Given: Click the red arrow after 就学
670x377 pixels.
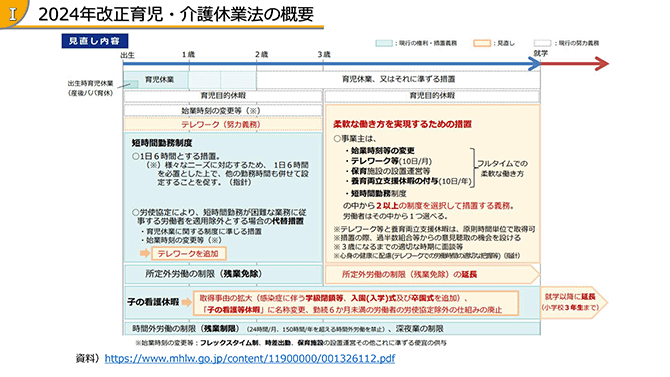Looking at the screenshot, I should (575, 64).
